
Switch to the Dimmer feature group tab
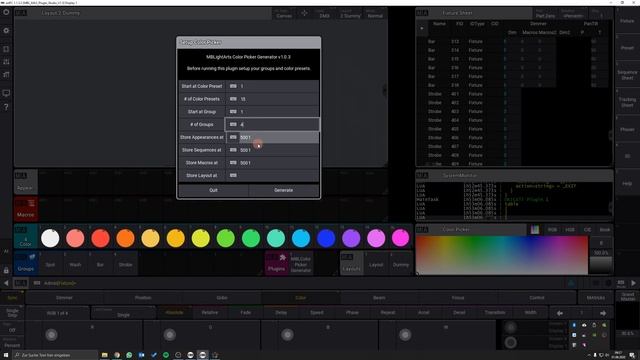(64, 298)
